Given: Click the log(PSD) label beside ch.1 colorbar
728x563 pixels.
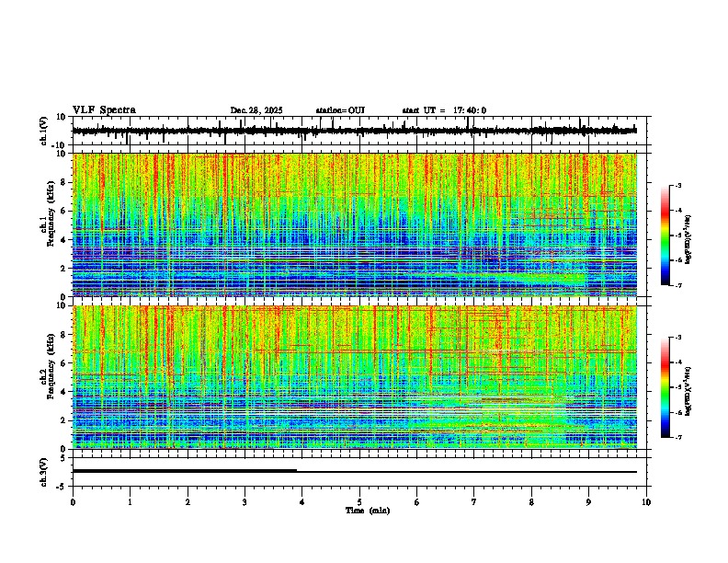Looking at the screenshot, I should [x=688, y=240].
